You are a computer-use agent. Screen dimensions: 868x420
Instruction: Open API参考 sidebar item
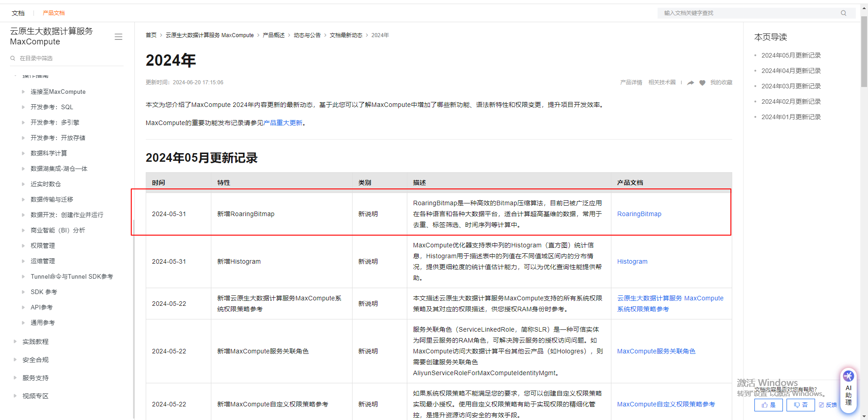pyautogui.click(x=42, y=307)
